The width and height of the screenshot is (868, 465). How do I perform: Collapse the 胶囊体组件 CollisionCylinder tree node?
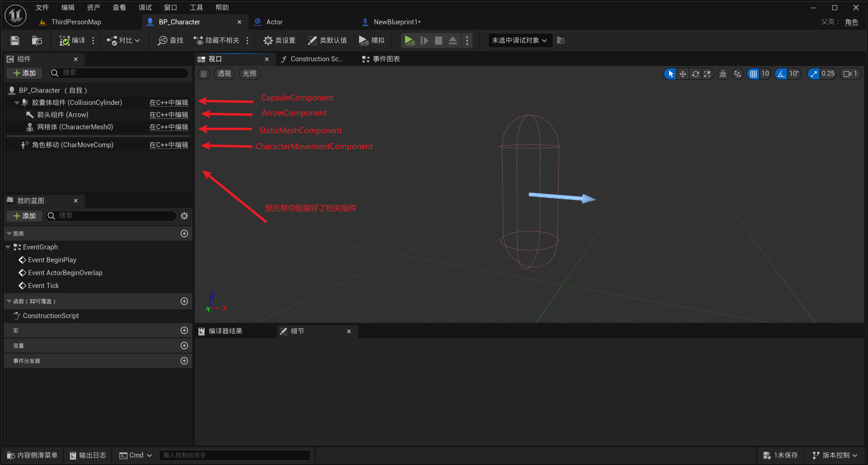pos(17,103)
